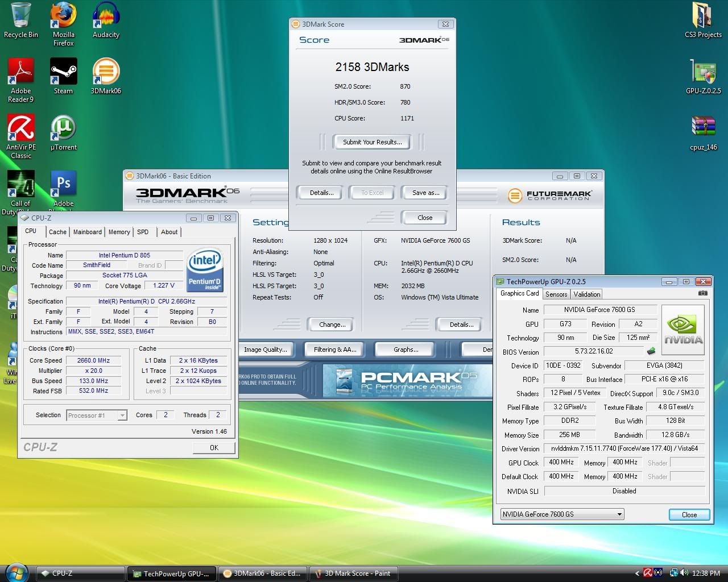Open cpuz_146 archive icon

[x=703, y=132]
